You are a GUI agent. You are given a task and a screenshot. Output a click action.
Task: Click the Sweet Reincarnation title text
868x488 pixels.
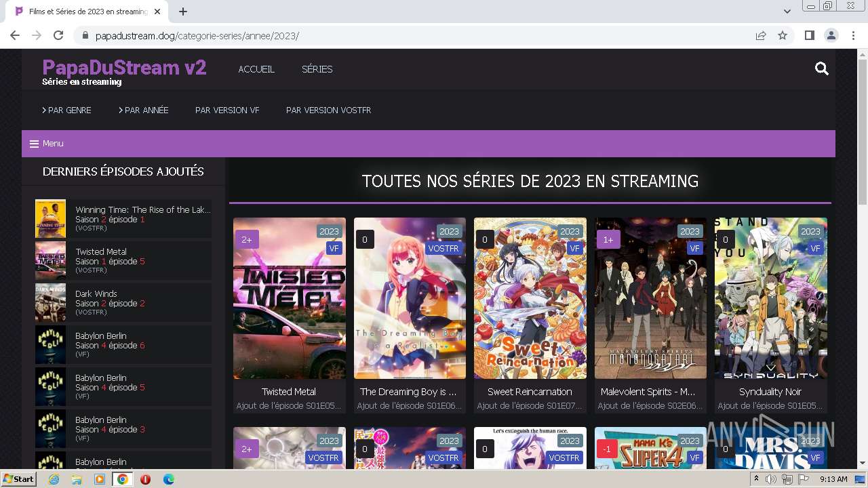(530, 392)
